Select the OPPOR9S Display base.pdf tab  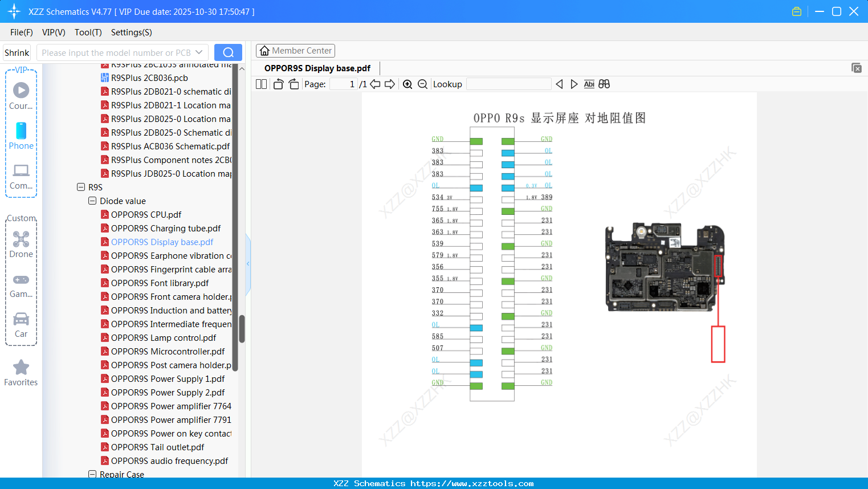[x=317, y=68]
